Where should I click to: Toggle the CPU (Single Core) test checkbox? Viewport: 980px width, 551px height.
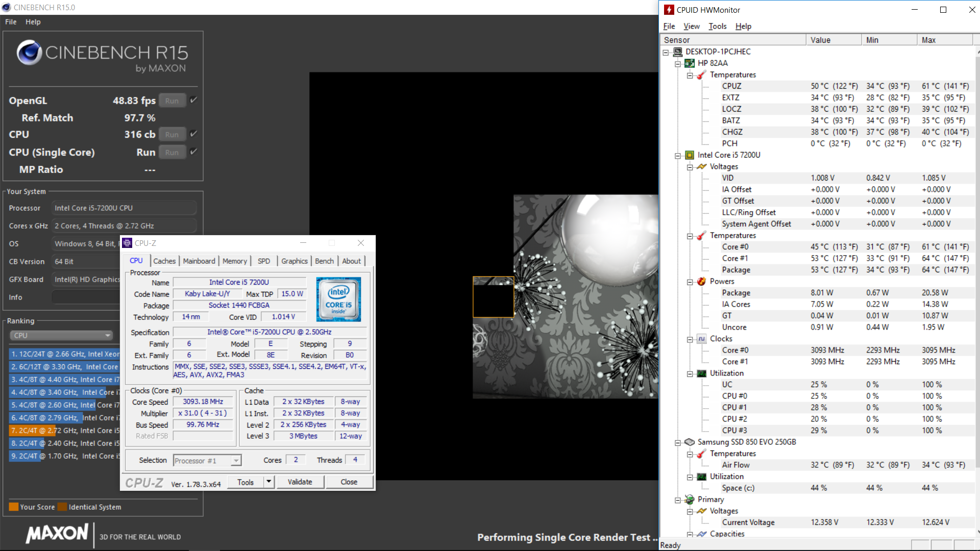(x=193, y=152)
